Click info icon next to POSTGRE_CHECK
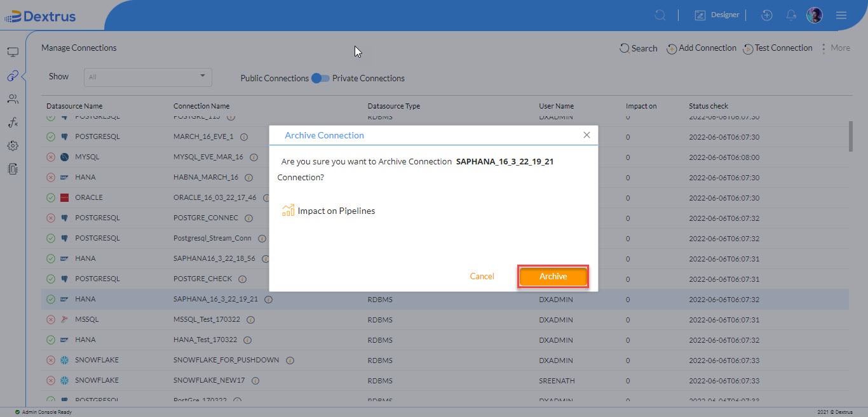Screen dimensions: 868x417 (243, 279)
